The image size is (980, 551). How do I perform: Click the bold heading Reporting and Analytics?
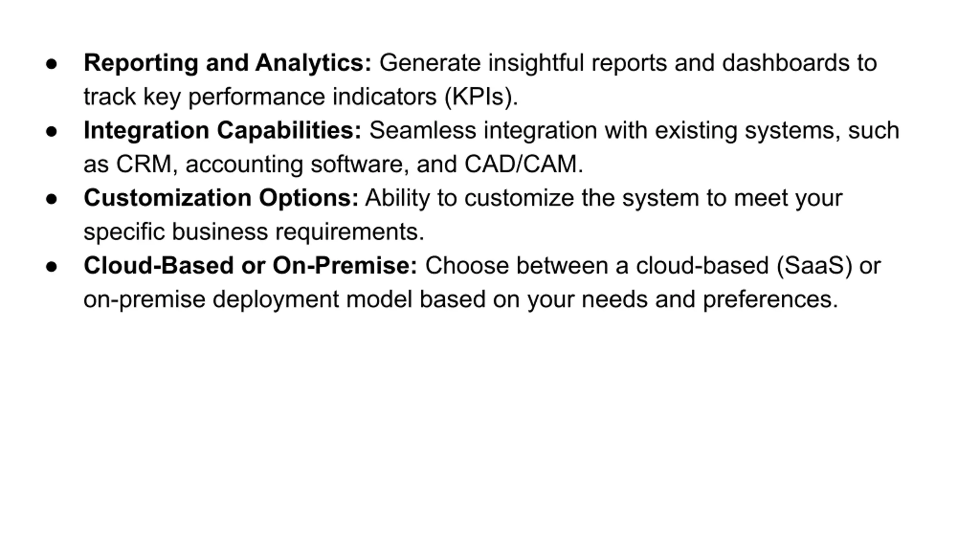point(227,63)
